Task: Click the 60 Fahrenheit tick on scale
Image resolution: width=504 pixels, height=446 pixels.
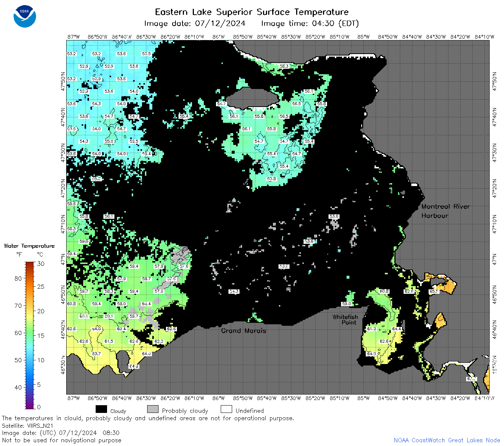Action: [18, 333]
